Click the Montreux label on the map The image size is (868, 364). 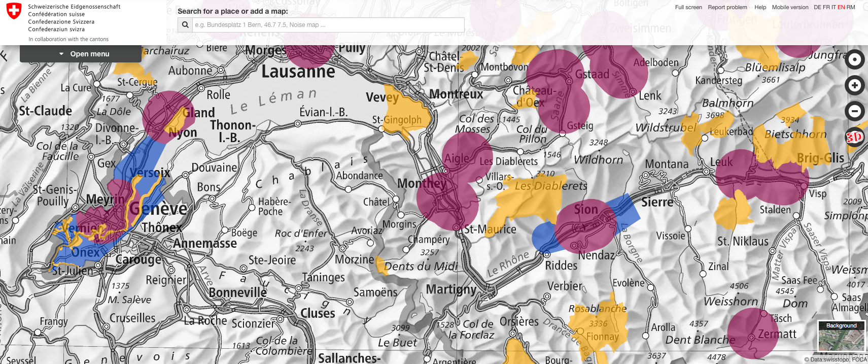(x=456, y=94)
